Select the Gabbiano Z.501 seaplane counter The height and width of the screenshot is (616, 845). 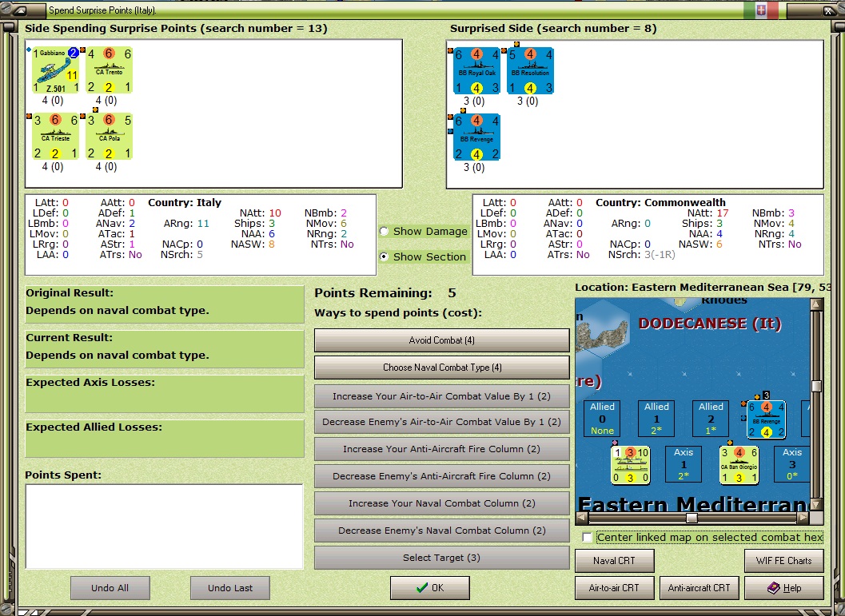point(55,70)
